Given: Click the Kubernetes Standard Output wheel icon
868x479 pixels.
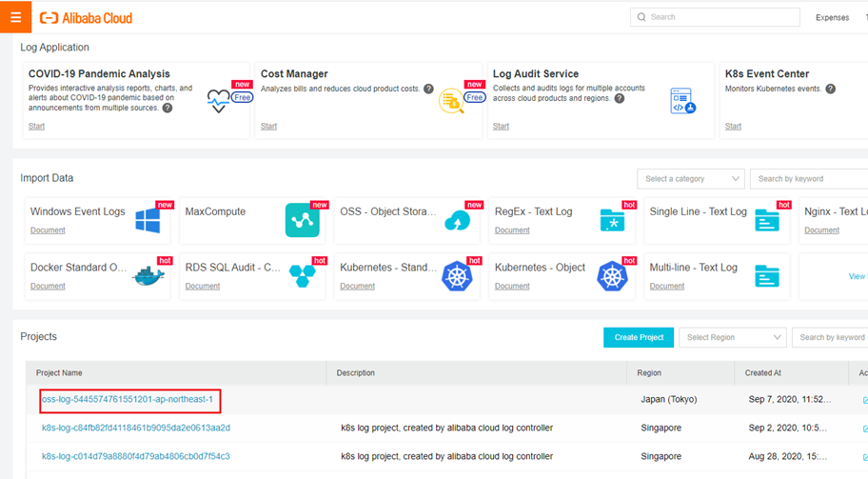Looking at the screenshot, I should 457,276.
